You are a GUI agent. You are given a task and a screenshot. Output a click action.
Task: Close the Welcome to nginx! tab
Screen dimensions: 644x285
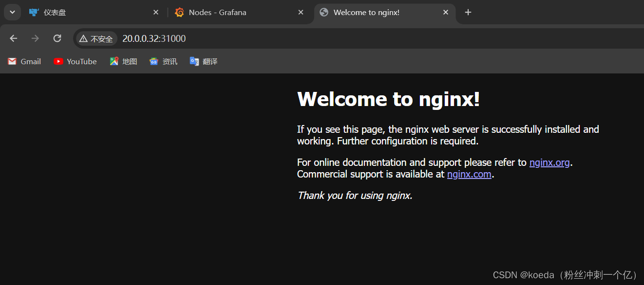446,13
